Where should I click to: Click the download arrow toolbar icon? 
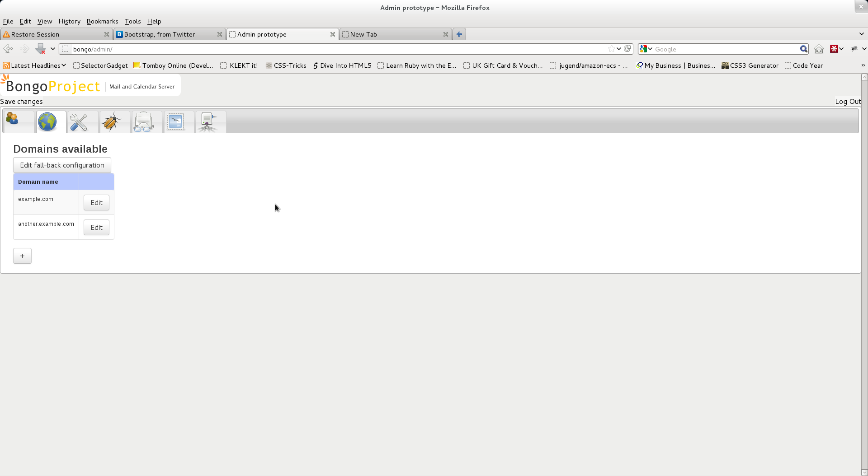click(x=41, y=49)
